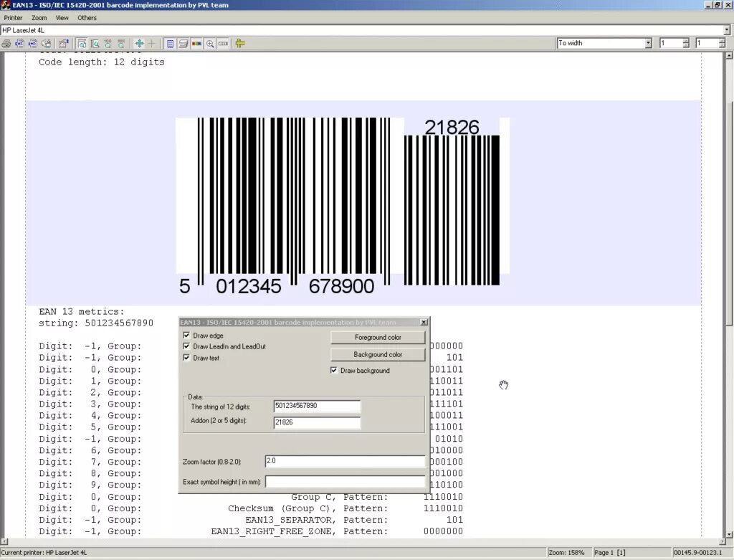This screenshot has height=560, width=734.
Task: Toggle the single page view icon
Action: (170, 44)
